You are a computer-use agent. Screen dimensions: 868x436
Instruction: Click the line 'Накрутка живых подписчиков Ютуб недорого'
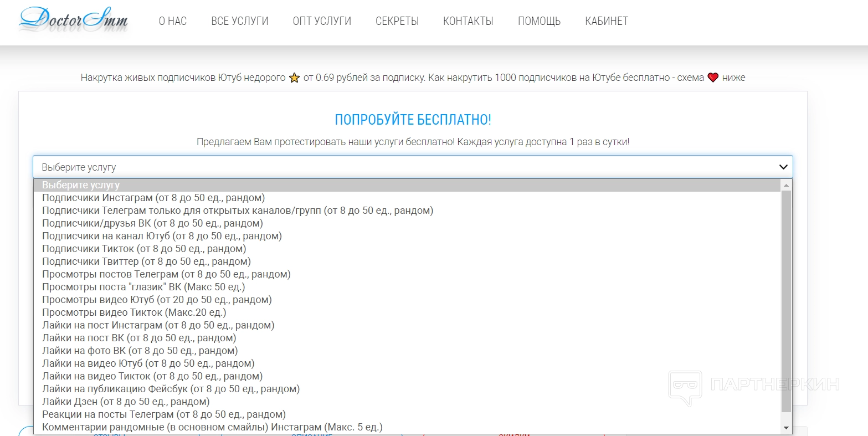point(183,78)
